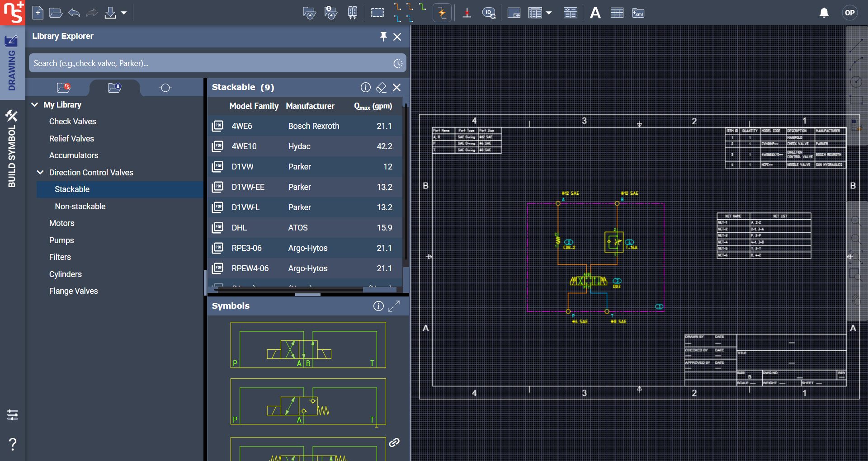Select Non-stackable in the library tree
The image size is (868, 461).
click(x=80, y=207)
